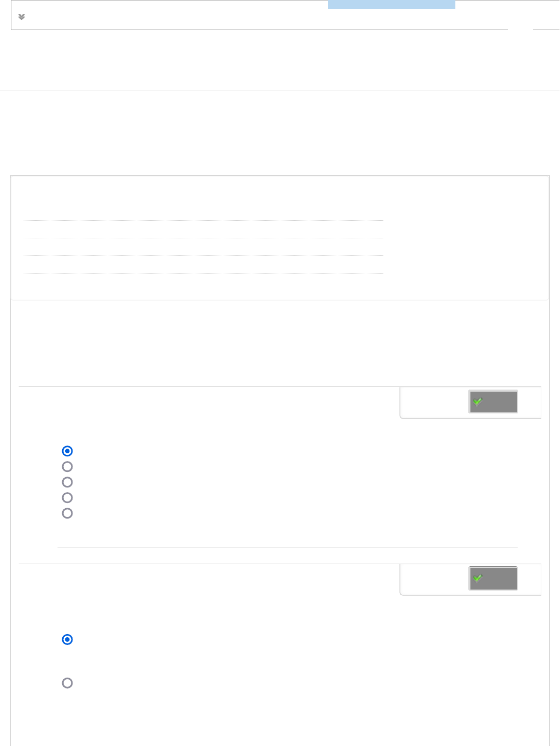
Task: Click the white box left of the second check button
Action: pyautogui.click(x=434, y=579)
